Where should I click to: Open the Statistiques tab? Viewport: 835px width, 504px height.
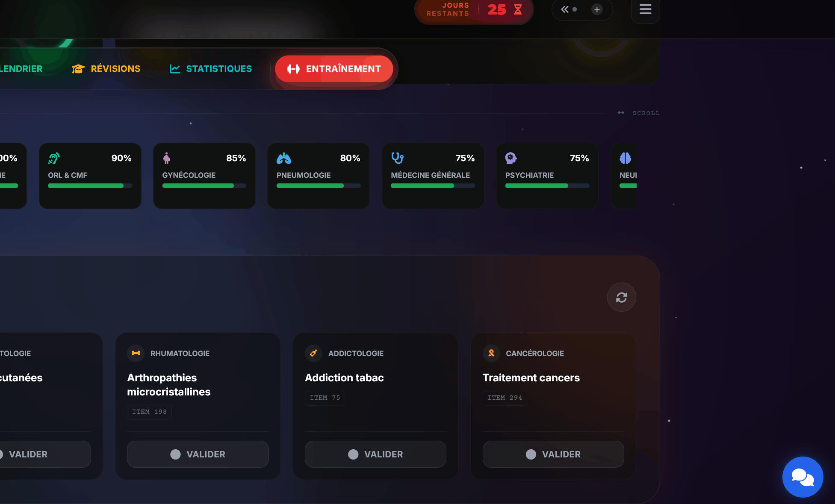(x=211, y=69)
